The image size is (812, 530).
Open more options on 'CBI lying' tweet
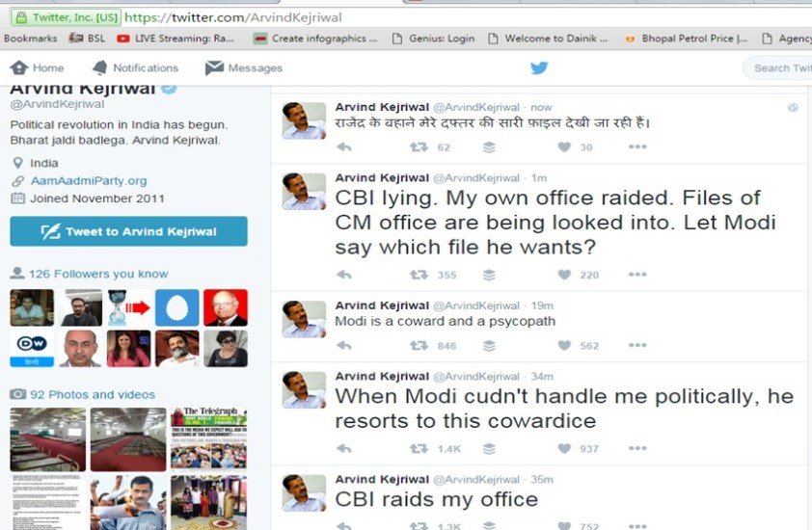pyautogui.click(x=637, y=275)
